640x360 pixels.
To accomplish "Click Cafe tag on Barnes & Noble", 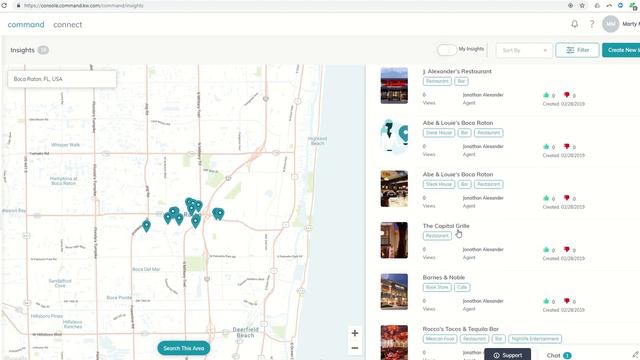I will [462, 287].
